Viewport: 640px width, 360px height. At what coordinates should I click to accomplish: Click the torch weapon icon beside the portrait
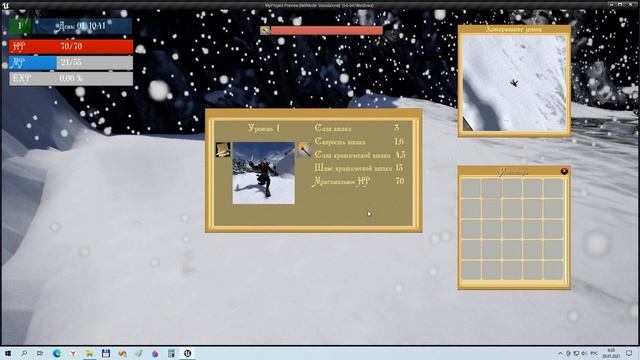tap(304, 150)
